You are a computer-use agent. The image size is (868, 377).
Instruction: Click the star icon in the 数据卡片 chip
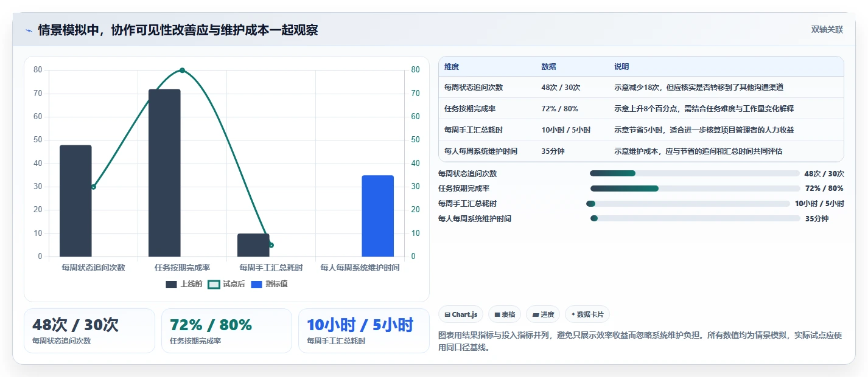coord(573,314)
